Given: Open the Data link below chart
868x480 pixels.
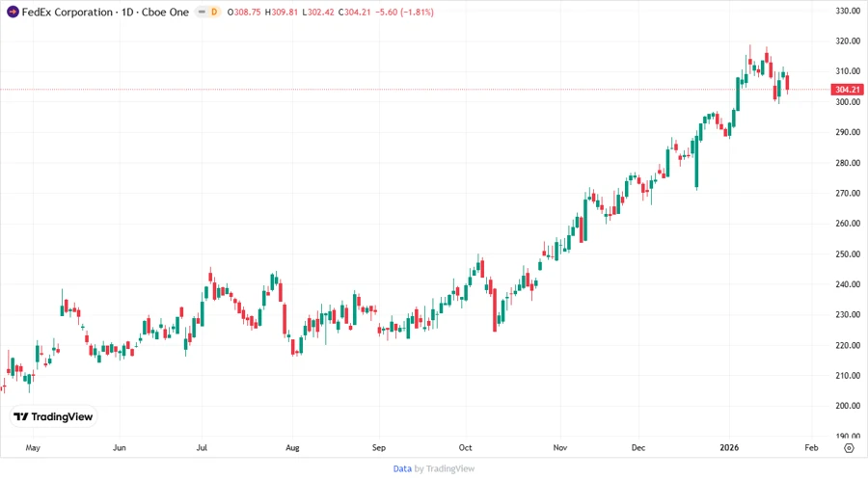Looking at the screenshot, I should pos(402,468).
